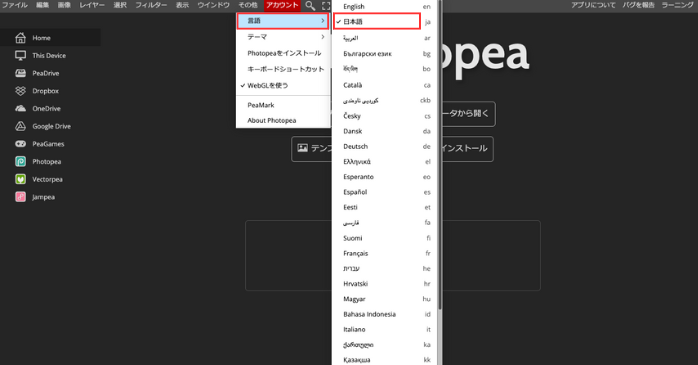The image size is (698, 365).
Task: Open the 選択 menu
Action: (120, 5)
